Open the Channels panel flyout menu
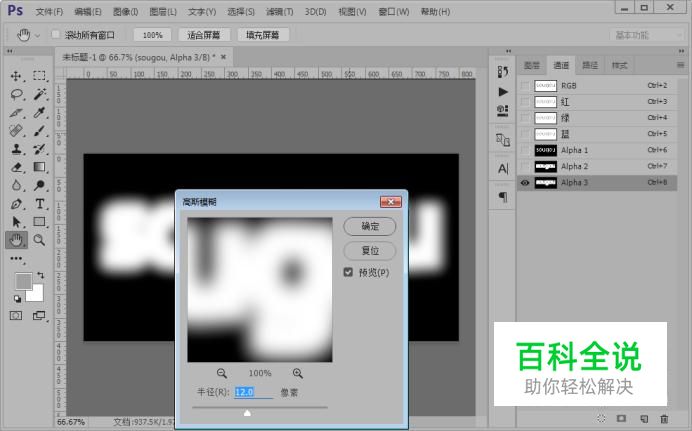The height and width of the screenshot is (431, 692). pyautogui.click(x=680, y=65)
